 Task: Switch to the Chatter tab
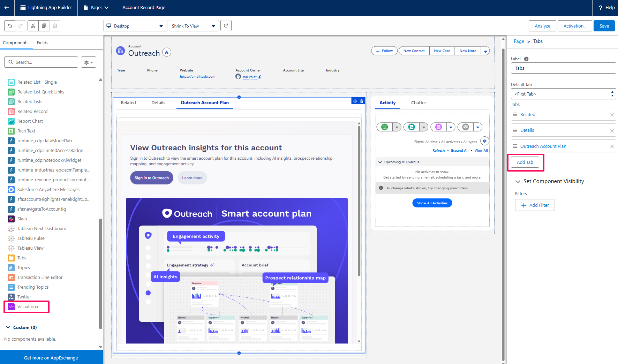419,103
